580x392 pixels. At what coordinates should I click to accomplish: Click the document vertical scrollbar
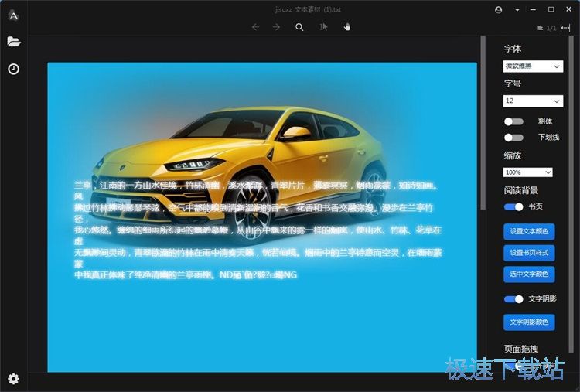pyautogui.click(x=483, y=123)
